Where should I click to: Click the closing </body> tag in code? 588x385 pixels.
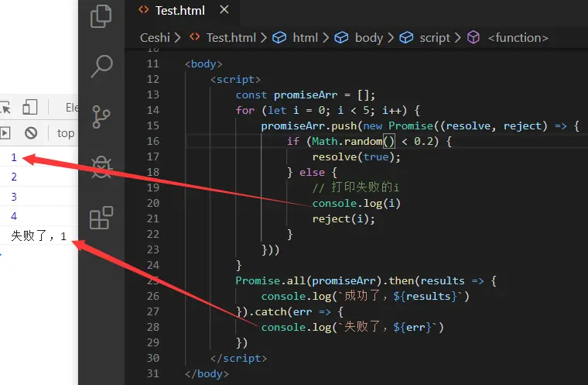[x=207, y=373]
